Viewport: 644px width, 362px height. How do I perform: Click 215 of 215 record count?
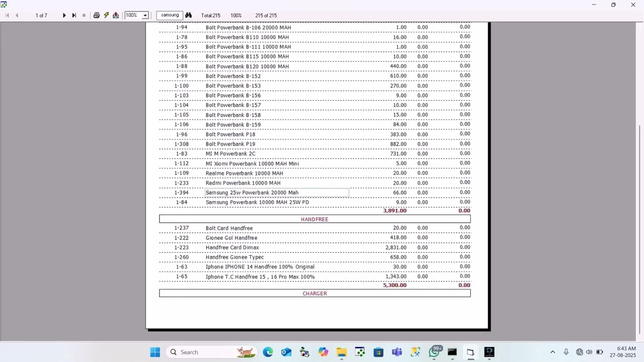[x=266, y=16]
